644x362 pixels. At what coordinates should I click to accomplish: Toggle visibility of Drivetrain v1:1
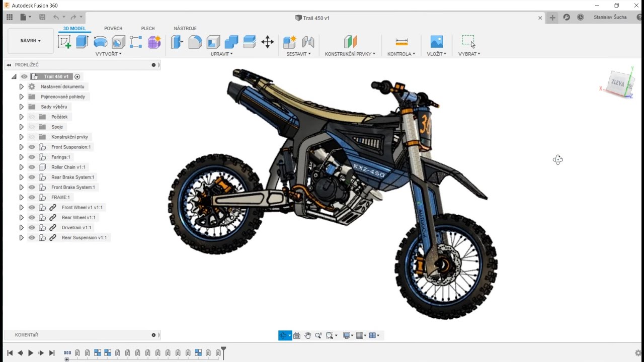32,228
